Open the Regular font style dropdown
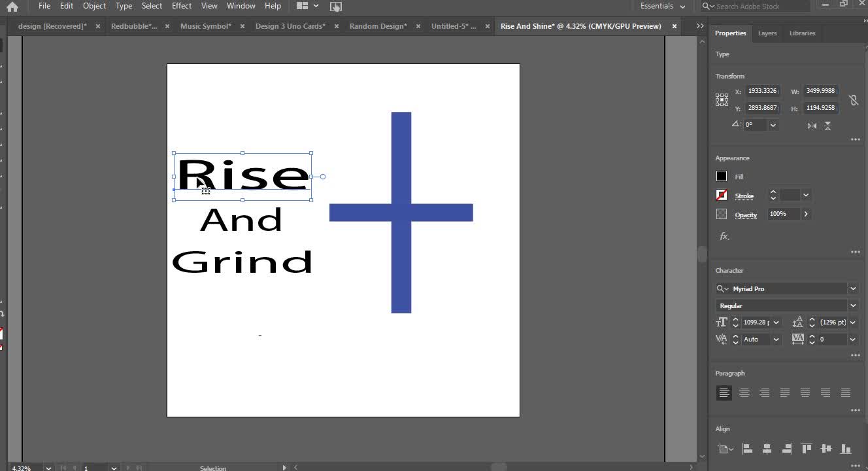The width and height of the screenshot is (868, 471). (853, 305)
